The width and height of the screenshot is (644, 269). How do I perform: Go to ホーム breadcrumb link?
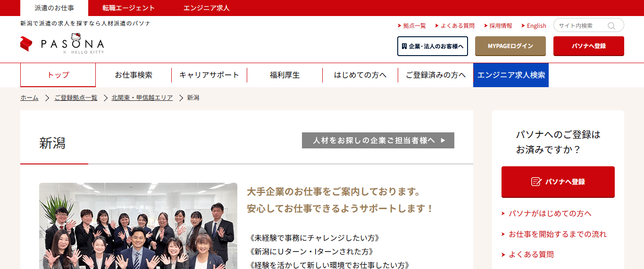pyautogui.click(x=29, y=98)
